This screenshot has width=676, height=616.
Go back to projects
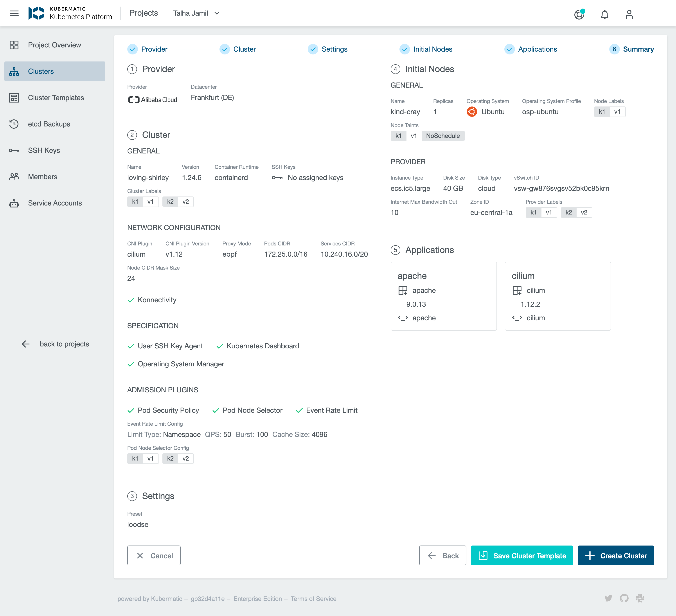point(55,344)
